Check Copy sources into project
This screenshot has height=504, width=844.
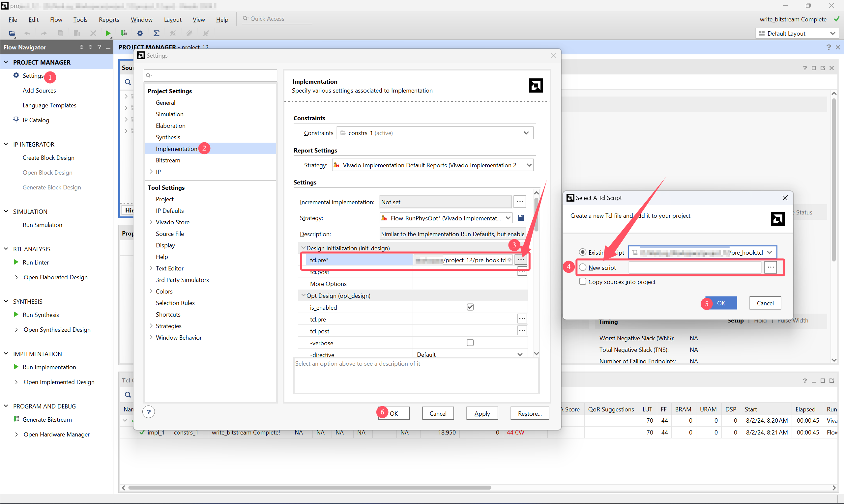582,282
